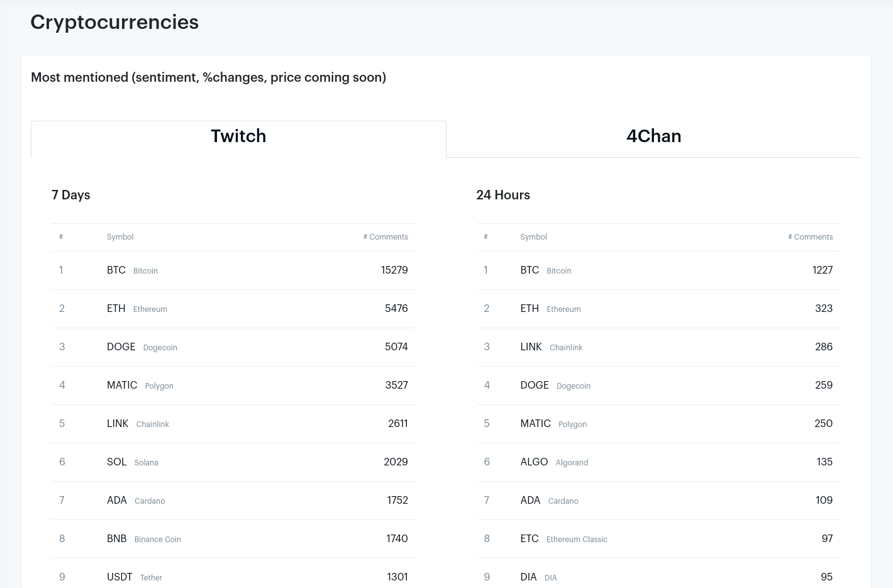The width and height of the screenshot is (893, 588).
Task: Select BNB Binance Coin symbol
Action: pos(117,539)
